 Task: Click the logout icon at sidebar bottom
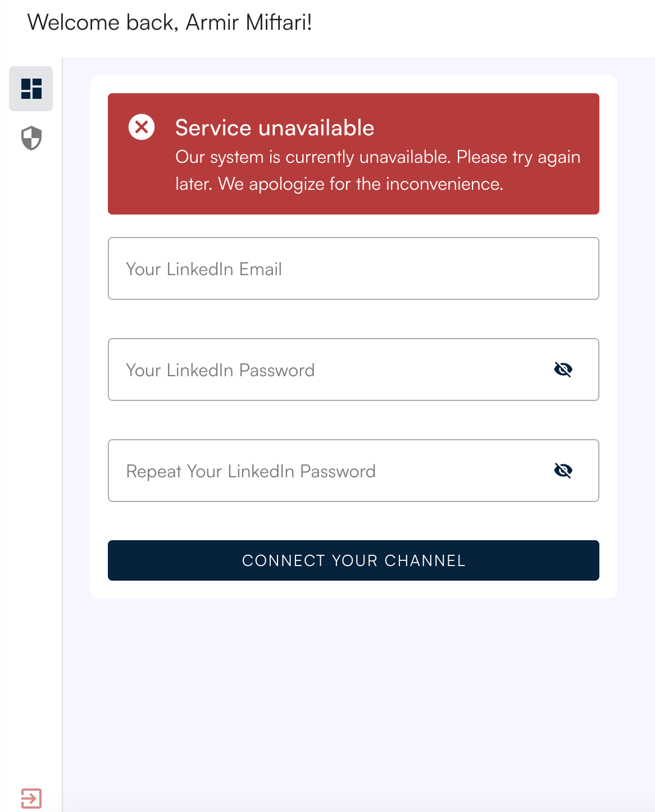coord(31,798)
